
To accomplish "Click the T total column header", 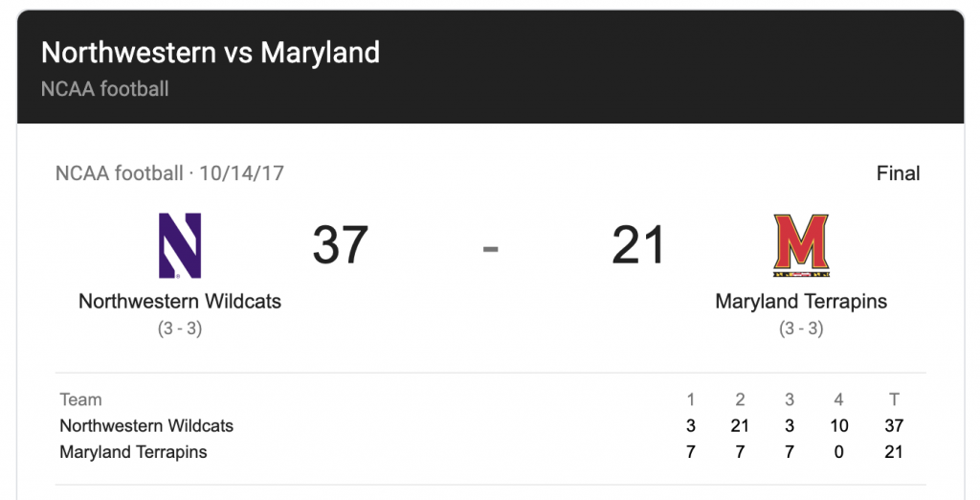I will [x=894, y=399].
